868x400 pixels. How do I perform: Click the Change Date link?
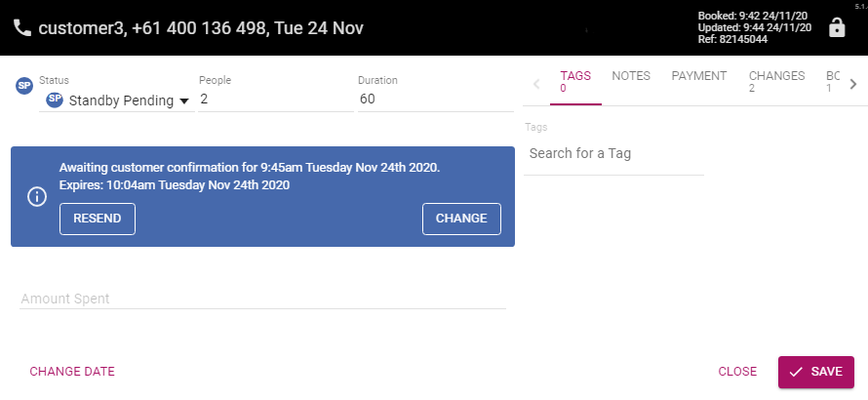pos(72,372)
